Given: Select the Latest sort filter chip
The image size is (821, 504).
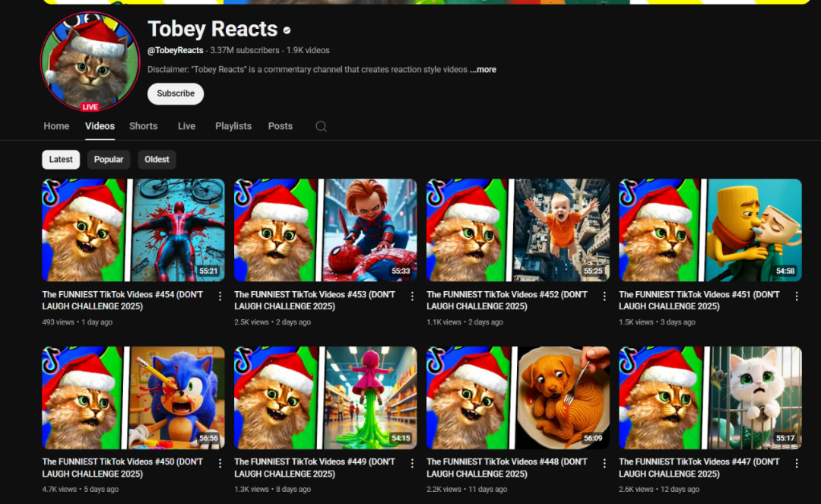Looking at the screenshot, I should 61,160.
